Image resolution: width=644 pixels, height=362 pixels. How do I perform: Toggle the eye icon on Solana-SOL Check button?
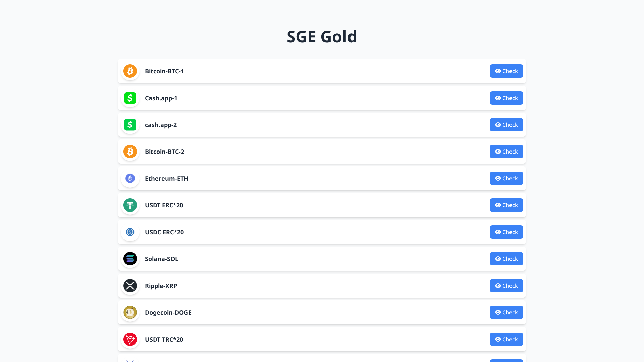pyautogui.click(x=498, y=259)
